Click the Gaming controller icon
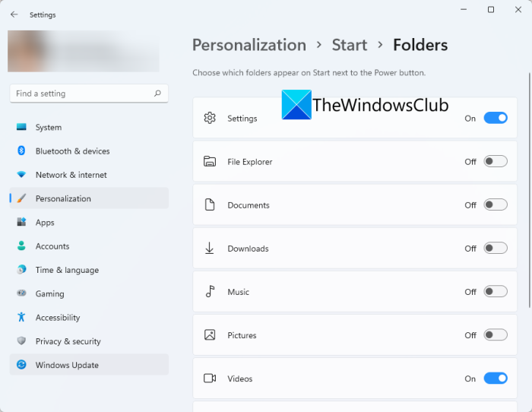This screenshot has width=532, height=412. (x=21, y=293)
